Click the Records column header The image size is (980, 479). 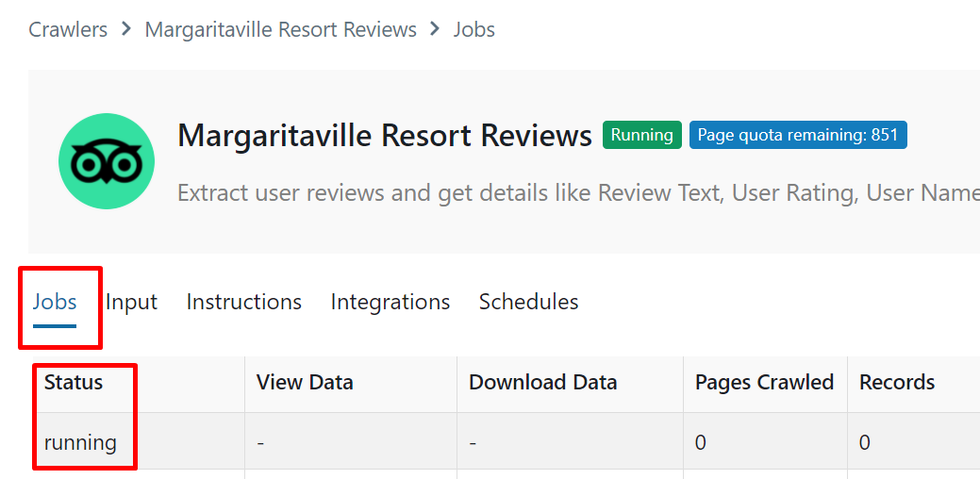tap(896, 383)
